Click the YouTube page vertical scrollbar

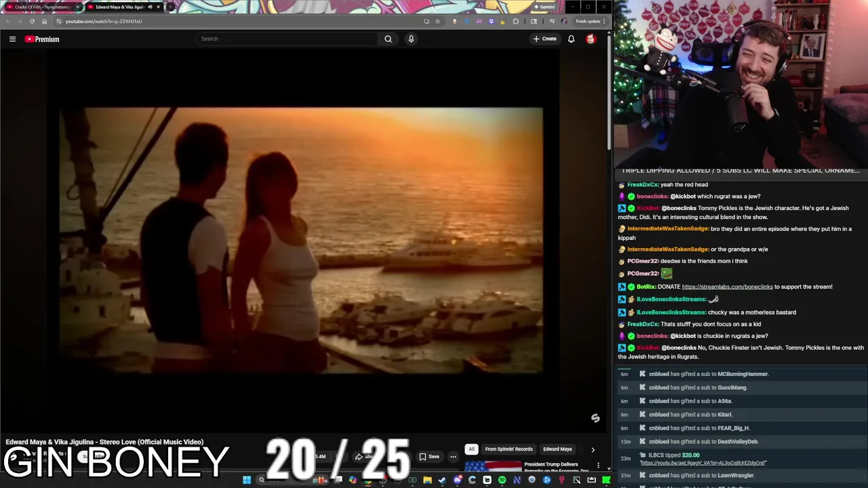tap(609, 91)
